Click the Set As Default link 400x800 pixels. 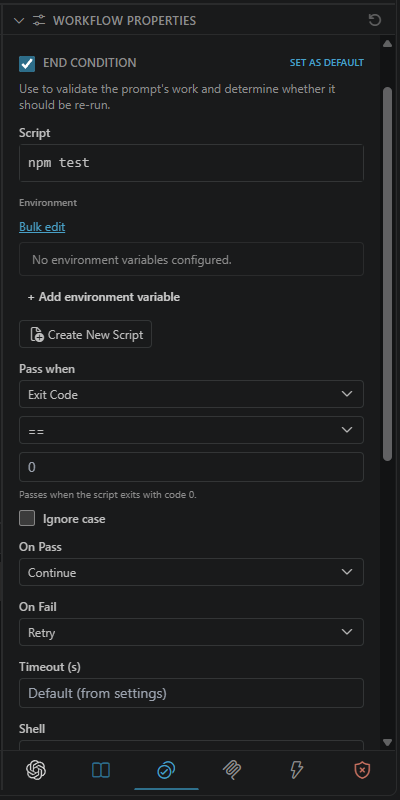(x=327, y=63)
